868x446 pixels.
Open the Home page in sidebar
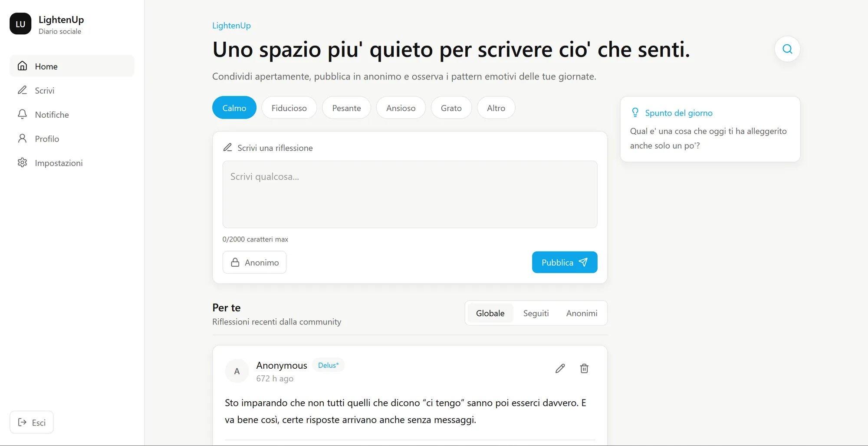(72, 66)
